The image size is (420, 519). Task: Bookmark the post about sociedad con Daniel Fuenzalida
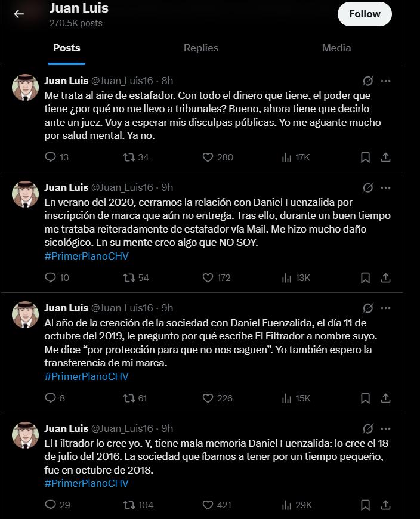point(365,397)
